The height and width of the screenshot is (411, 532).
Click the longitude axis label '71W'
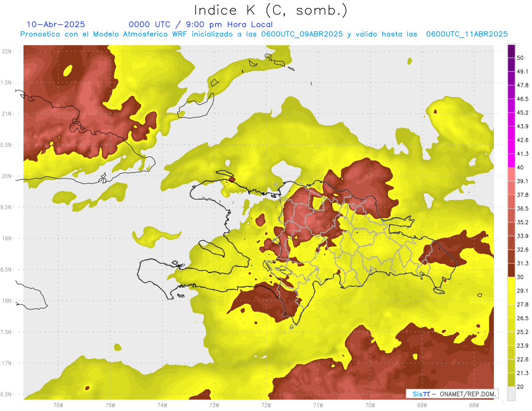[x=318, y=405]
